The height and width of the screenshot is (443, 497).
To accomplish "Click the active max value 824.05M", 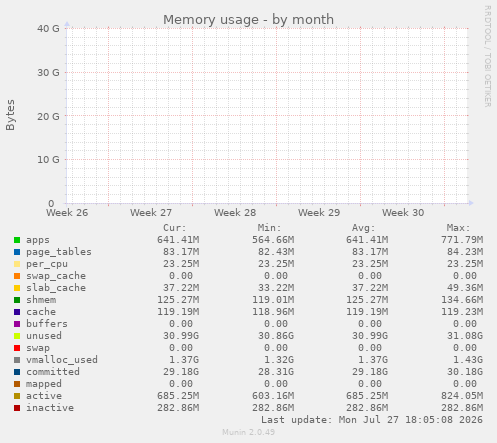I will point(462,396).
